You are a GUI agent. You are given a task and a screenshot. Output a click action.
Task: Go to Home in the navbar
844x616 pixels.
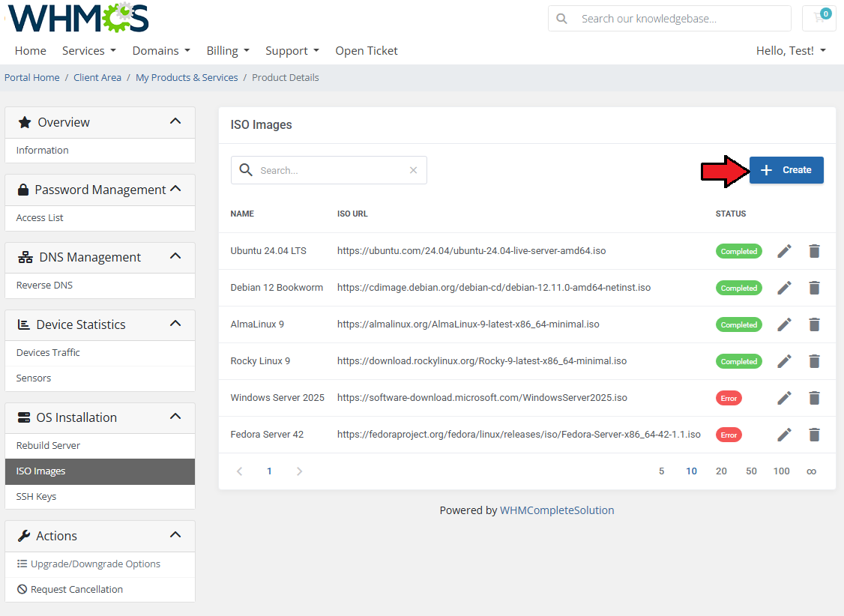coord(31,50)
